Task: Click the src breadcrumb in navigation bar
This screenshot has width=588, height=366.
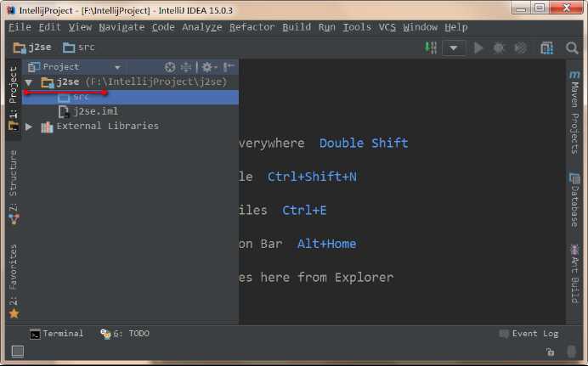Action: pyautogui.click(x=79, y=48)
